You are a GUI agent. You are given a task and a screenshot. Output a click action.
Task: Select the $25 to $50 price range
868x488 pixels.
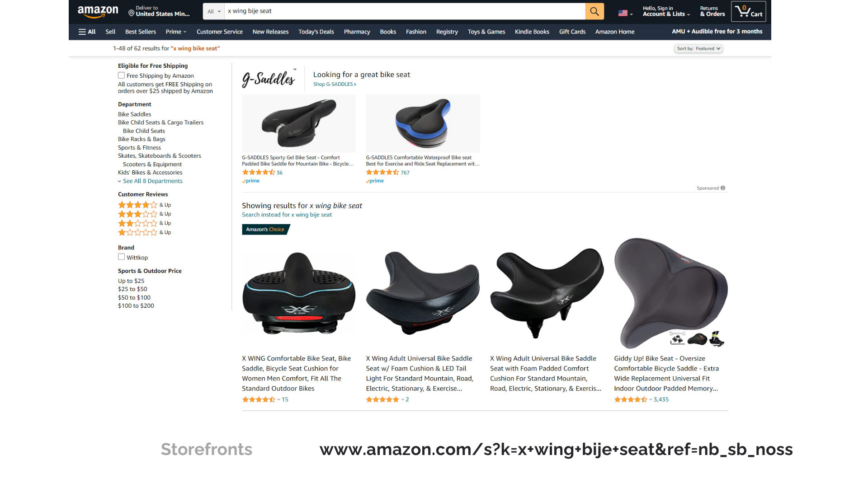(x=132, y=289)
